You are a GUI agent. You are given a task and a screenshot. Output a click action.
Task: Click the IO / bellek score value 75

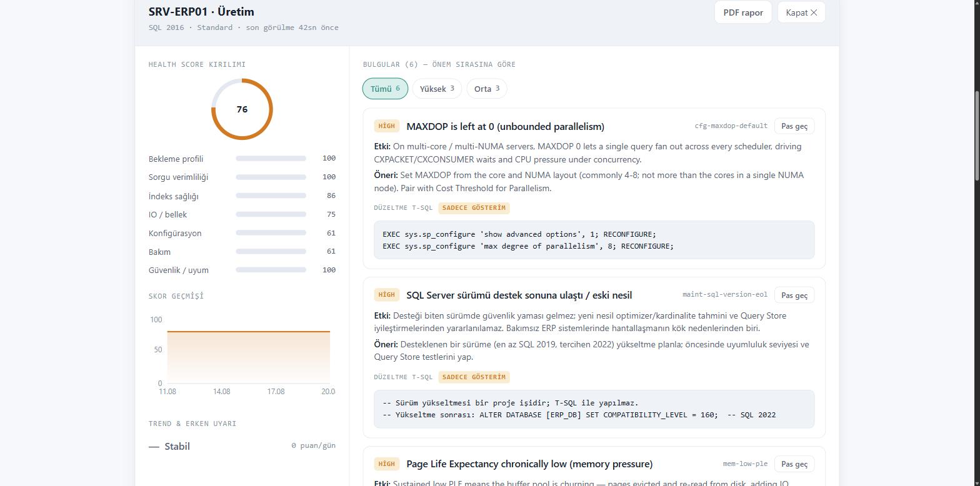tap(331, 214)
